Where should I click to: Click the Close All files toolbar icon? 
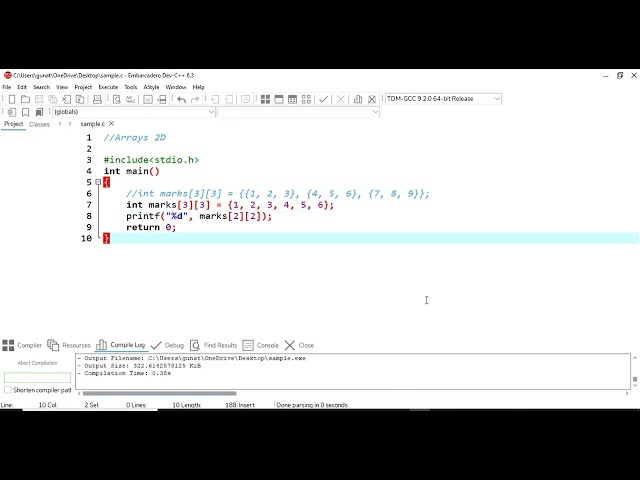[x=80, y=99]
